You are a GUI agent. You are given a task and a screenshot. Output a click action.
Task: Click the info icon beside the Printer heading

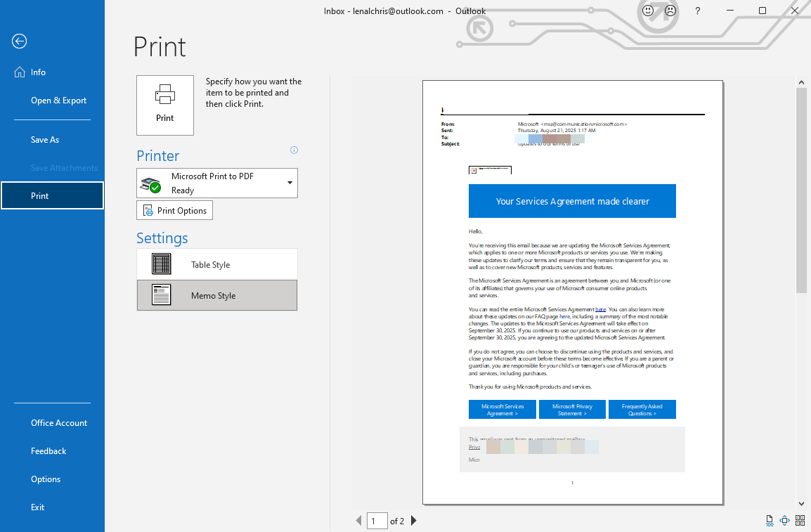(x=294, y=150)
